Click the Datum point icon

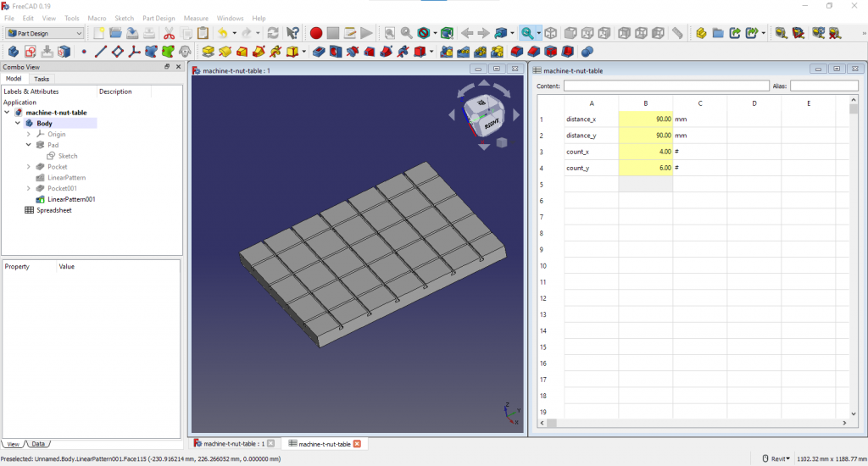(x=84, y=52)
